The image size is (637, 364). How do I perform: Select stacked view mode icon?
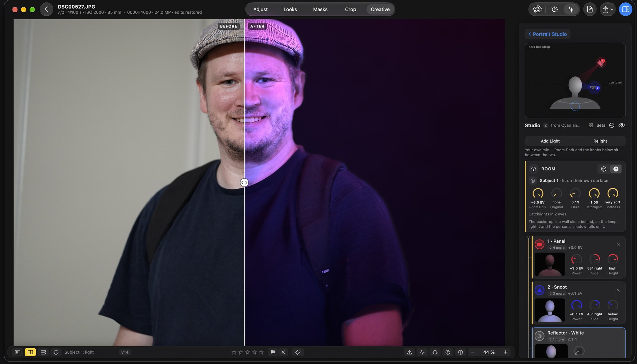[43, 352]
